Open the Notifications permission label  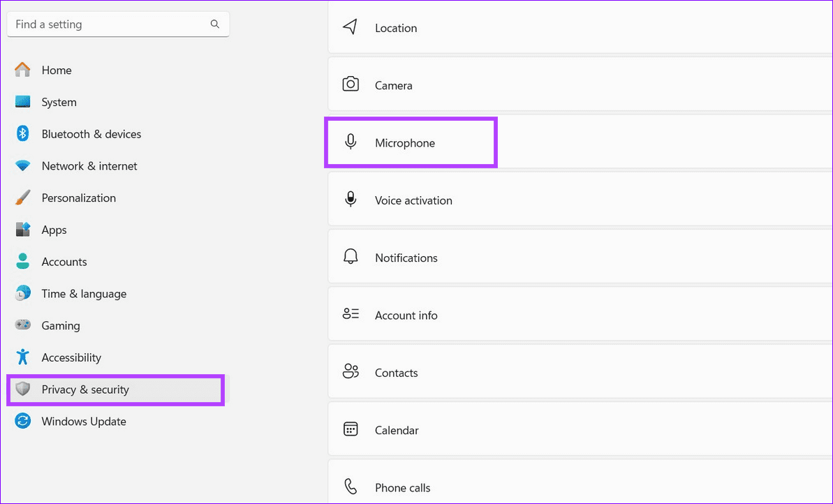[x=406, y=258]
